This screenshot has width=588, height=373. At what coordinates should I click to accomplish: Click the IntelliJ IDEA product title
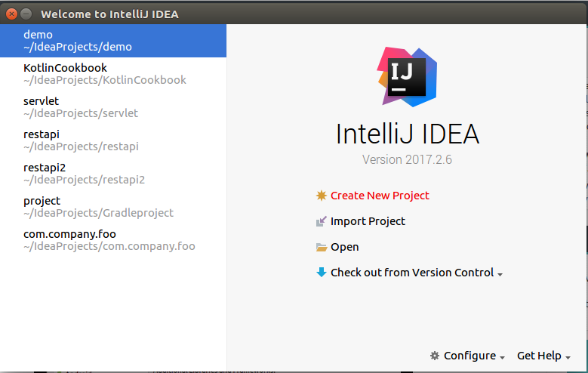click(408, 134)
